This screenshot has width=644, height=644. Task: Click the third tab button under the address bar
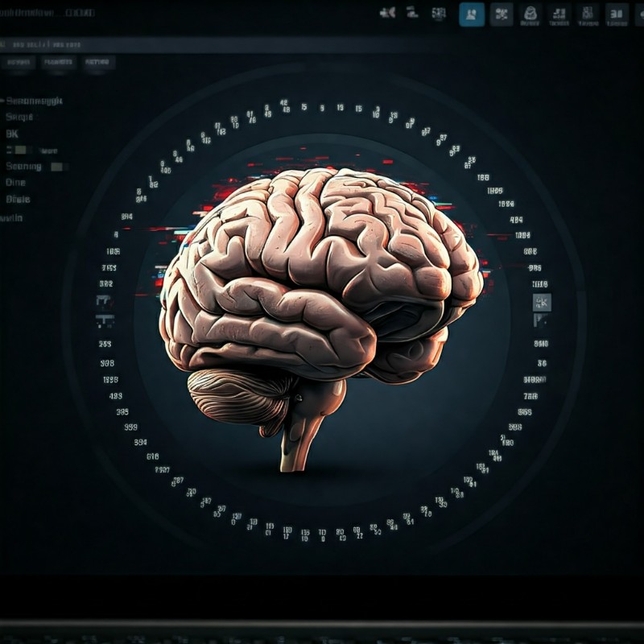97,62
